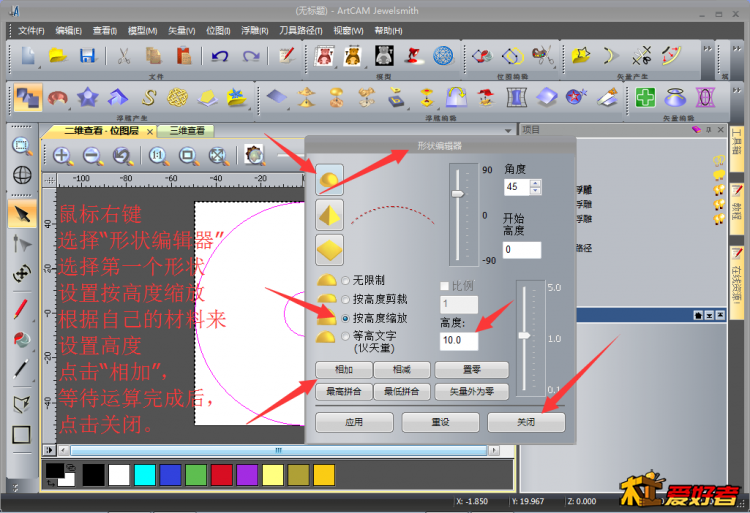Open the 模型(M) menu
The height and width of the screenshot is (513, 750).
point(143,31)
